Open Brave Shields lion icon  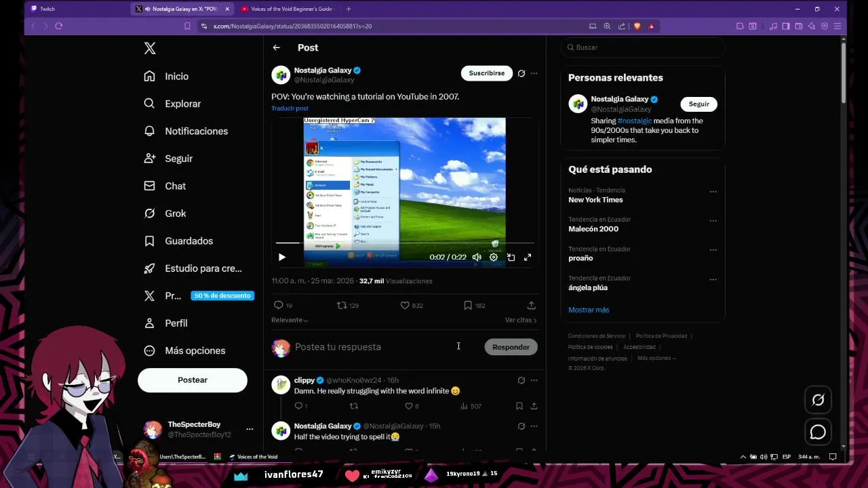click(x=637, y=26)
